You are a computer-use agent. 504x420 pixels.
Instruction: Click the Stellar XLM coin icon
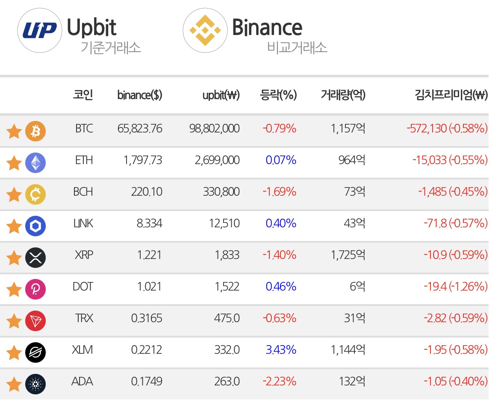pyautogui.click(x=35, y=352)
